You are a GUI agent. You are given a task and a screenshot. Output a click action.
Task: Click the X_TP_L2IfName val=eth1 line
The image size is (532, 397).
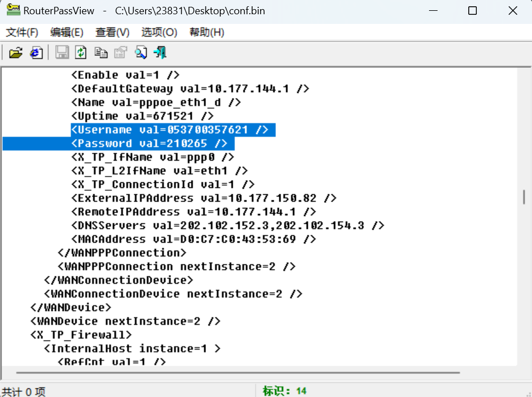(x=159, y=171)
